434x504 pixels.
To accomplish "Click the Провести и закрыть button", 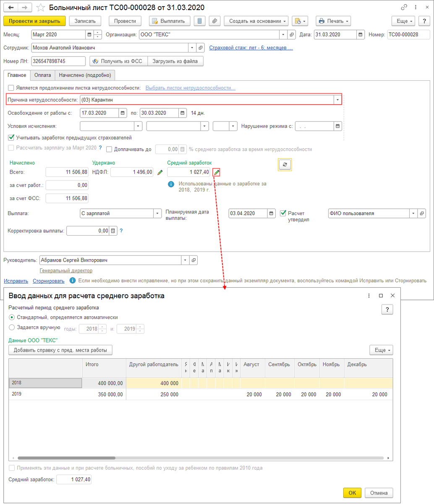I will [x=34, y=21].
